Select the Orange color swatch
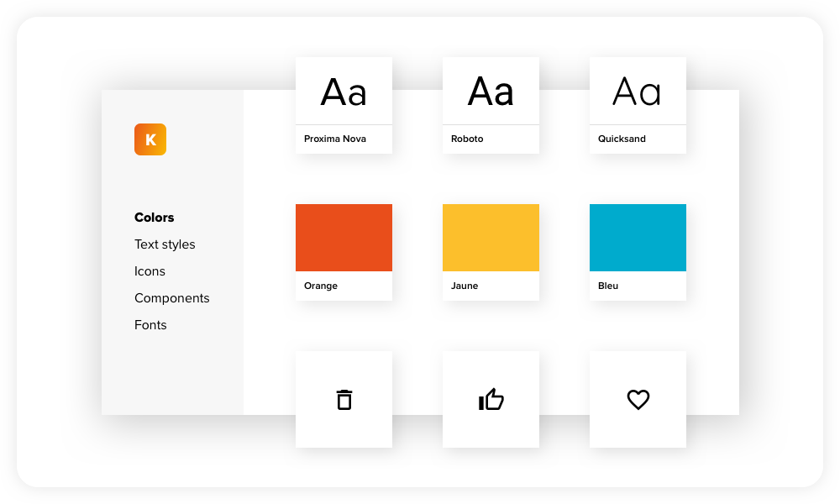Screen dimensions: 840x504 click(344, 237)
